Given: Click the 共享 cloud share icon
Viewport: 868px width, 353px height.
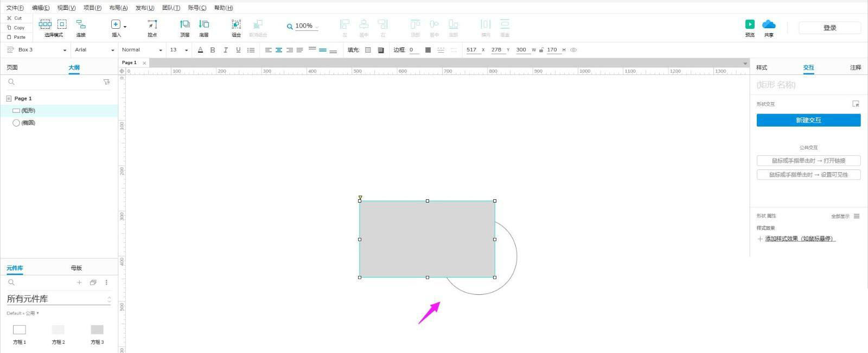Looking at the screenshot, I should click(x=769, y=24).
